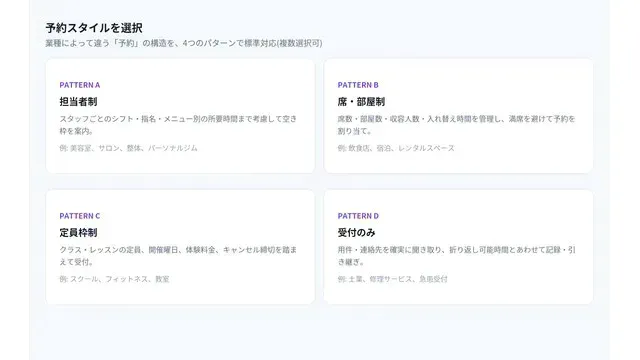This screenshot has width=640, height=360.
Task: Select the PATTERN C 定員枠制 card
Action: pos(180,247)
